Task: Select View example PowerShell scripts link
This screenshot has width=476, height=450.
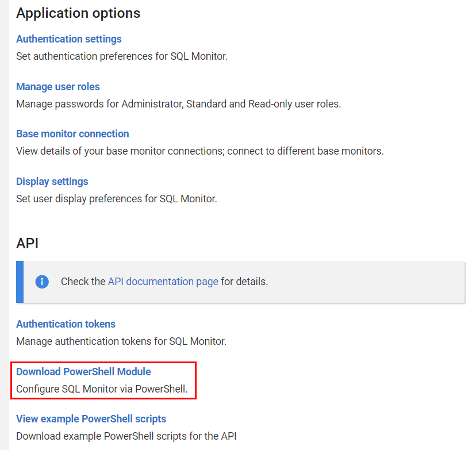Action: coord(91,419)
